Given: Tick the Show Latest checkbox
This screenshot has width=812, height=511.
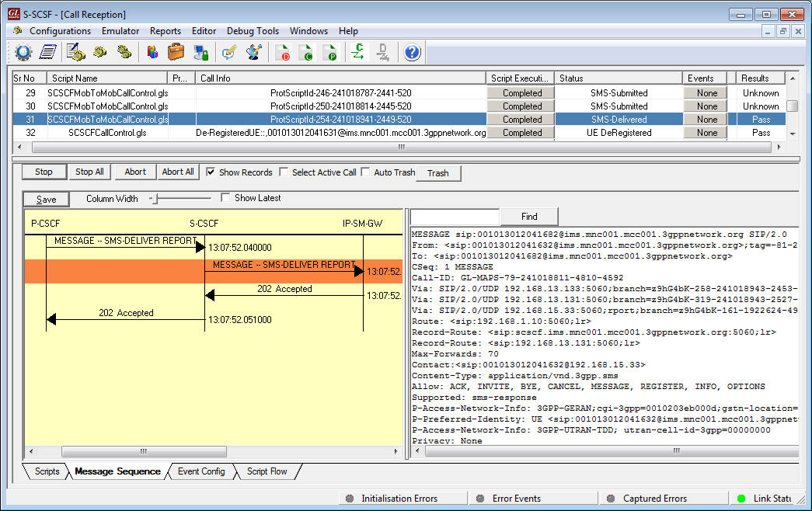Looking at the screenshot, I should (x=226, y=198).
